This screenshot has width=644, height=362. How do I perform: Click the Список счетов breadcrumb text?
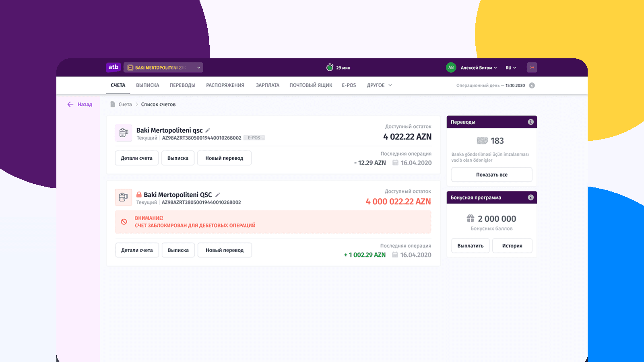click(158, 104)
